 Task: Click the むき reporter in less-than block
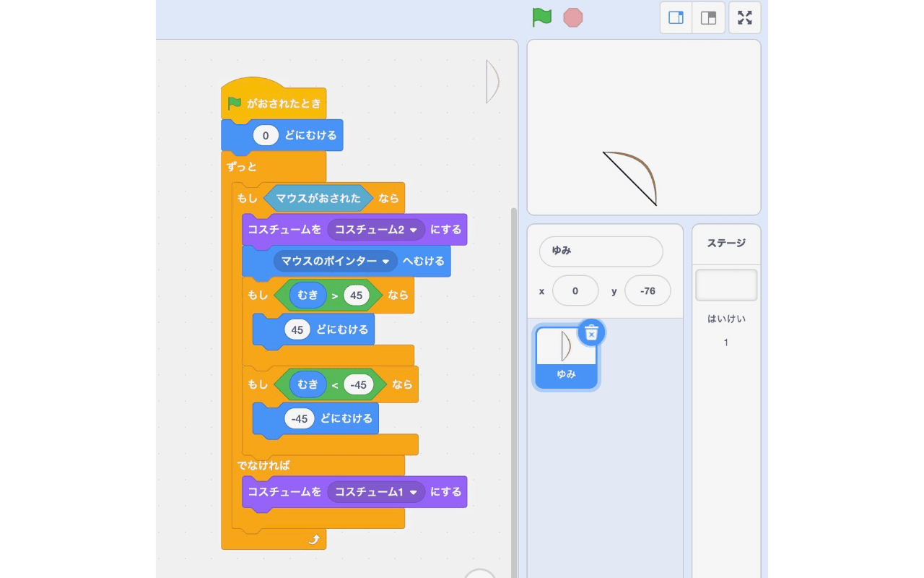308,384
